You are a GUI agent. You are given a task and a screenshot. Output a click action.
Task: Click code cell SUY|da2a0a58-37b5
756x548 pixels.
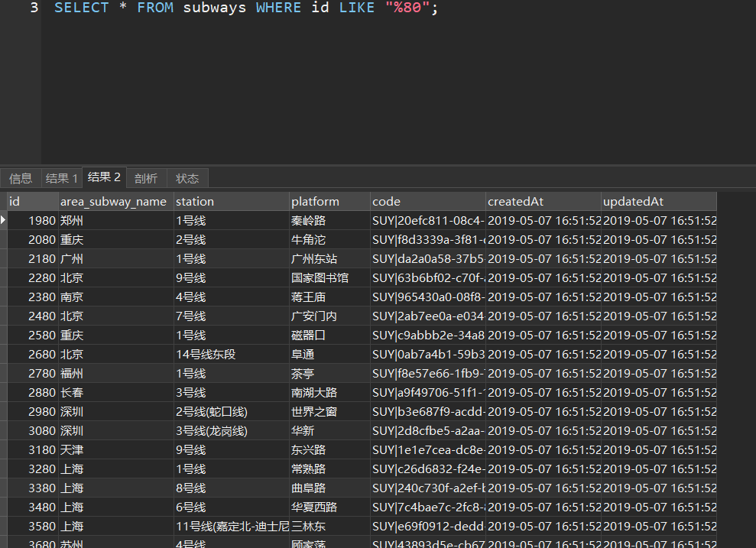tap(427, 259)
